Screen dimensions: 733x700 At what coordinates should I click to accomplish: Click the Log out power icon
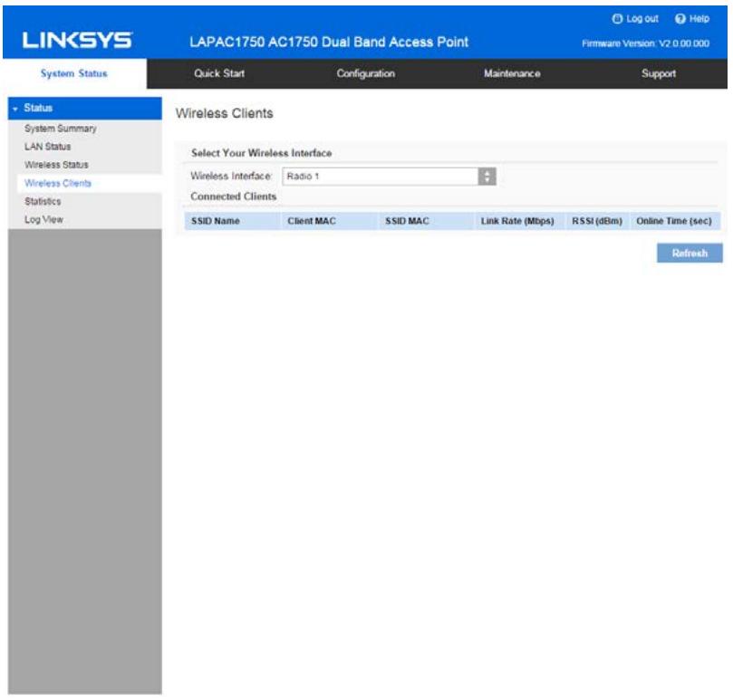618,19
